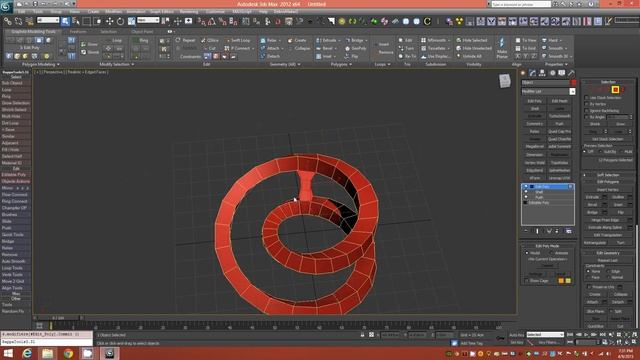Click the search keyword input field
This screenshot has width=640, height=360.
(x=520, y=4)
